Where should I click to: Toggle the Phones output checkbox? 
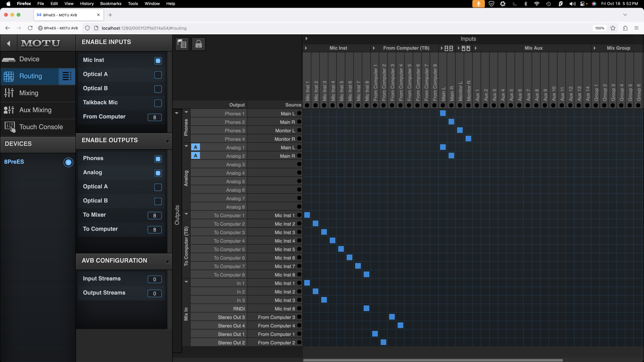pos(158,159)
